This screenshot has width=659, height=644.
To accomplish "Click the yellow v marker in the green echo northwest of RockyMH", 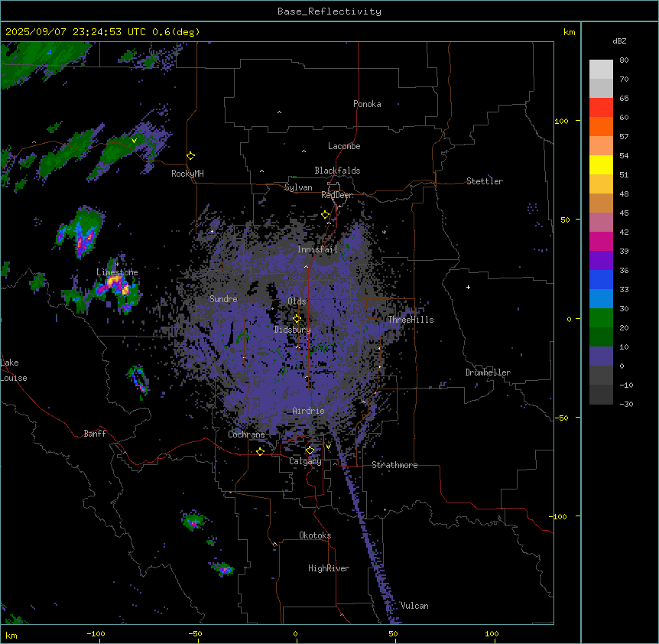I will click(x=134, y=141).
